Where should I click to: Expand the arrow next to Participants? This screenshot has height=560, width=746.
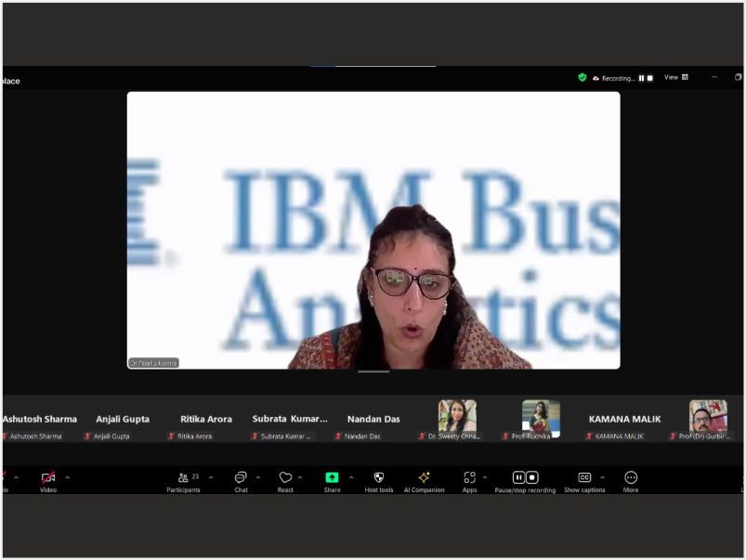(211, 478)
